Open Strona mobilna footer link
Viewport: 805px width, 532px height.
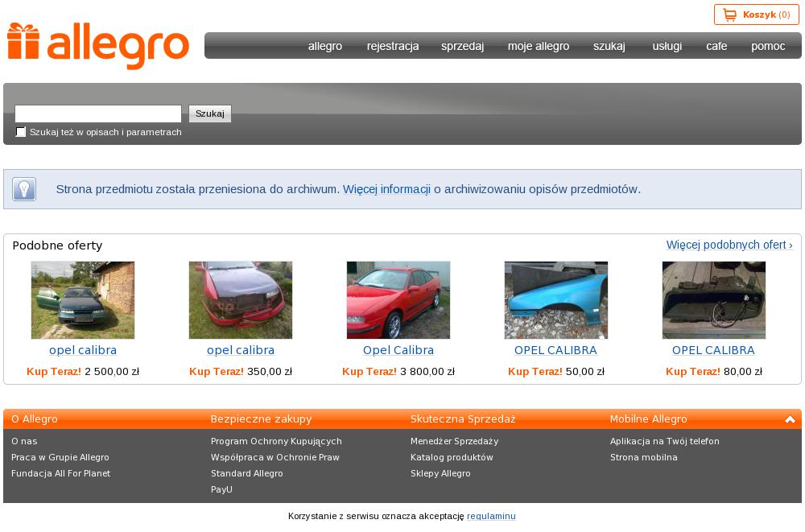644,457
